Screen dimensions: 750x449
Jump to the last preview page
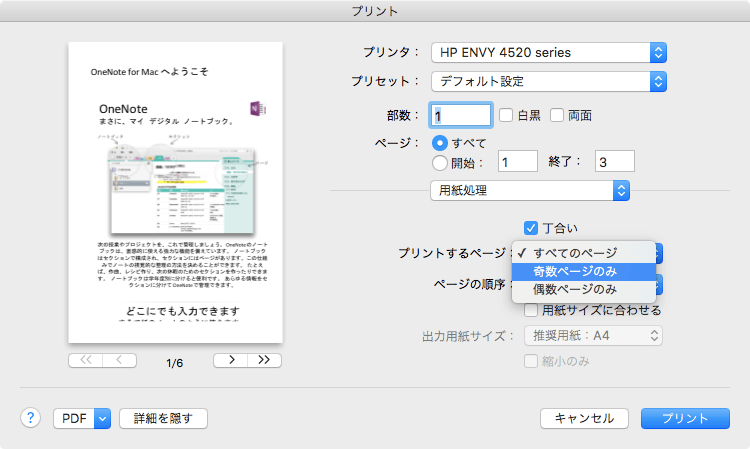(x=265, y=360)
